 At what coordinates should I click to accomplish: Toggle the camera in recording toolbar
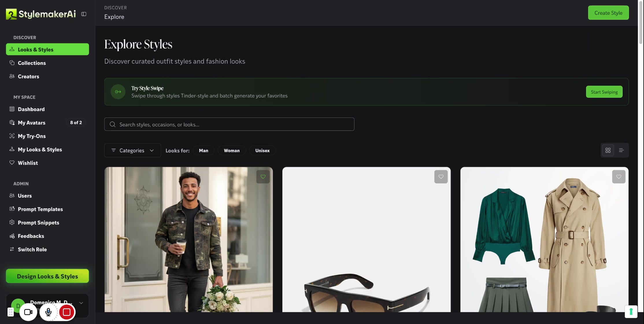[28, 312]
